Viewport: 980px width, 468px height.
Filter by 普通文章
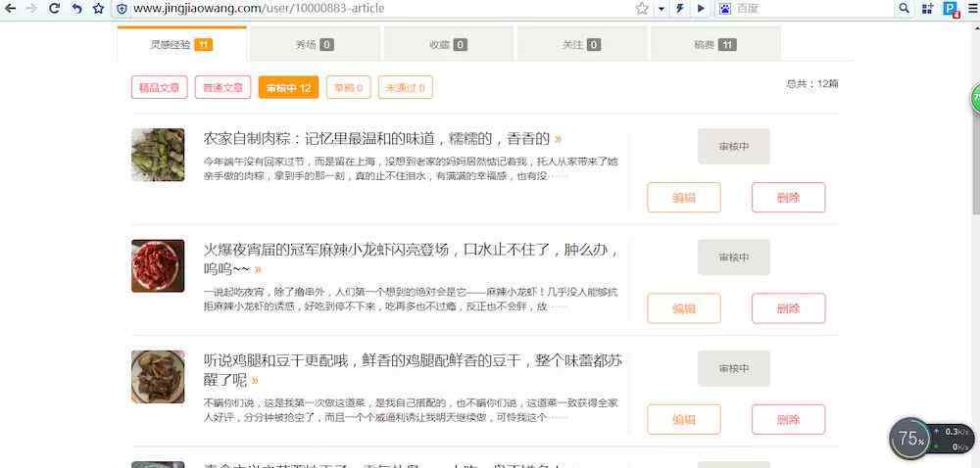(223, 87)
